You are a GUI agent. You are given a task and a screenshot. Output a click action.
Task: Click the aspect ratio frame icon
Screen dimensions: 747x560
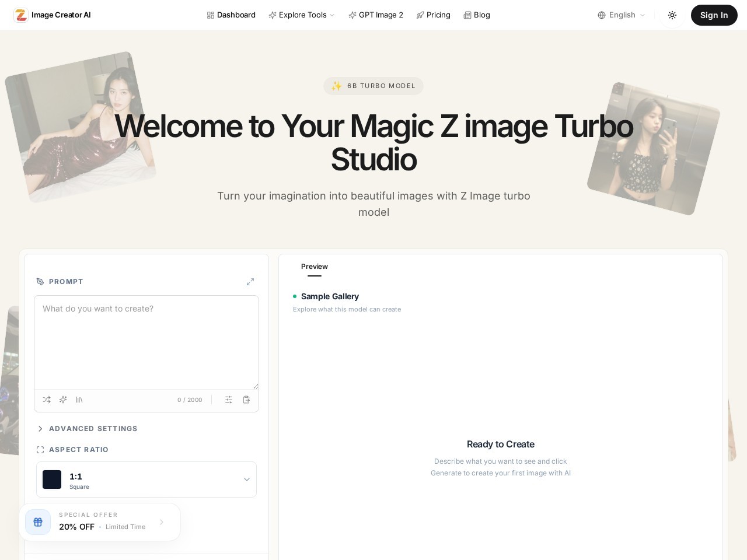40,450
